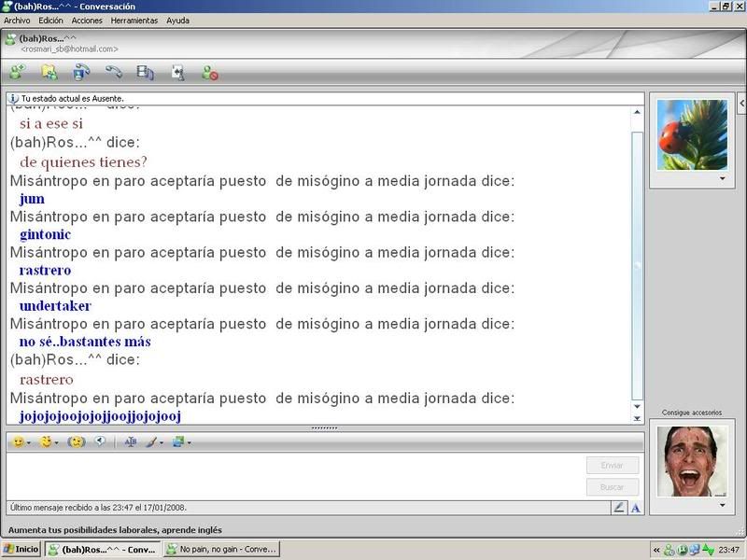Click the message 'si a ese si'
This screenshot has height=560, width=747.
[51, 124]
